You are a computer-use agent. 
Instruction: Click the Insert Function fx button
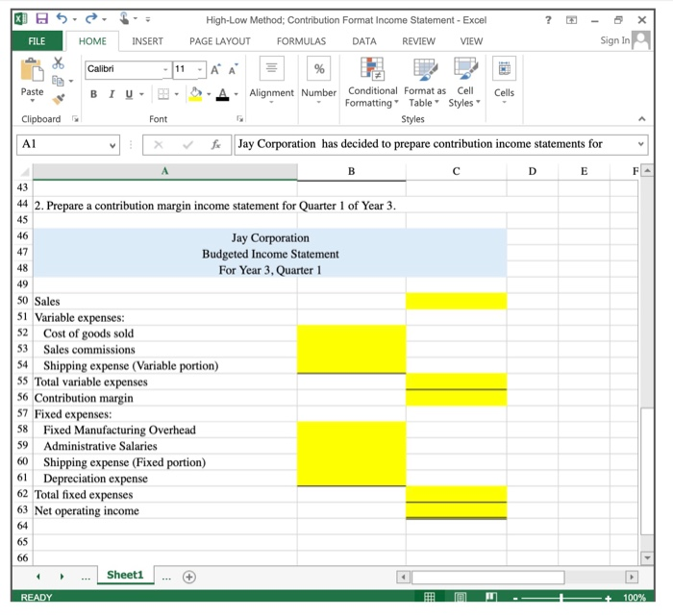click(x=215, y=144)
